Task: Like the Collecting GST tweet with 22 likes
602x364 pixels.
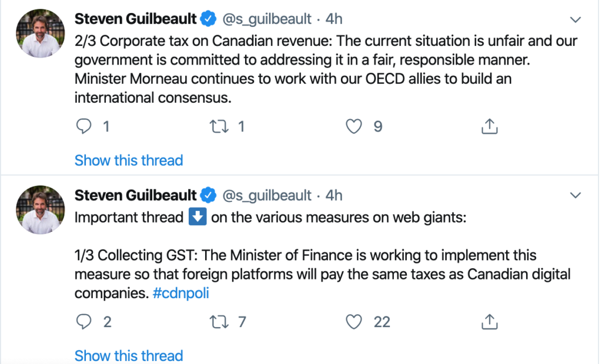Action: pos(353,321)
